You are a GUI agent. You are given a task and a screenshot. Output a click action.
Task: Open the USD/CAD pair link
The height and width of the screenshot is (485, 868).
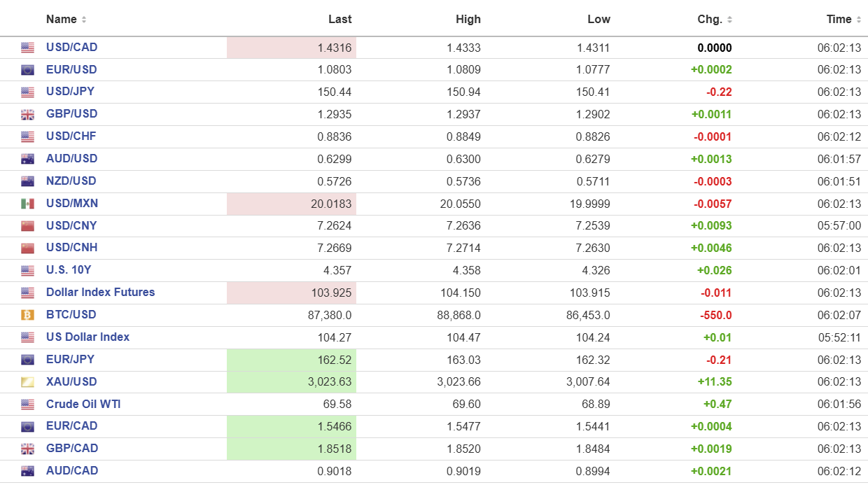[71, 48]
